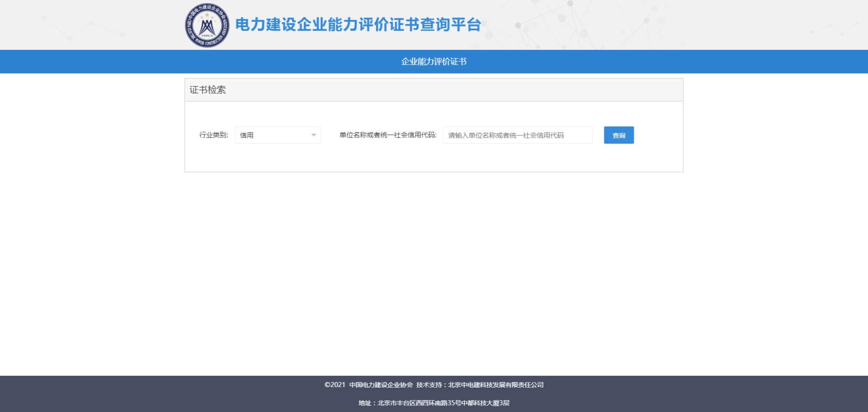Image resolution: width=868 pixels, height=412 pixels.
Task: Click empty area left of 企业能力评价证书 in blue bar
Action: [x=217, y=62]
